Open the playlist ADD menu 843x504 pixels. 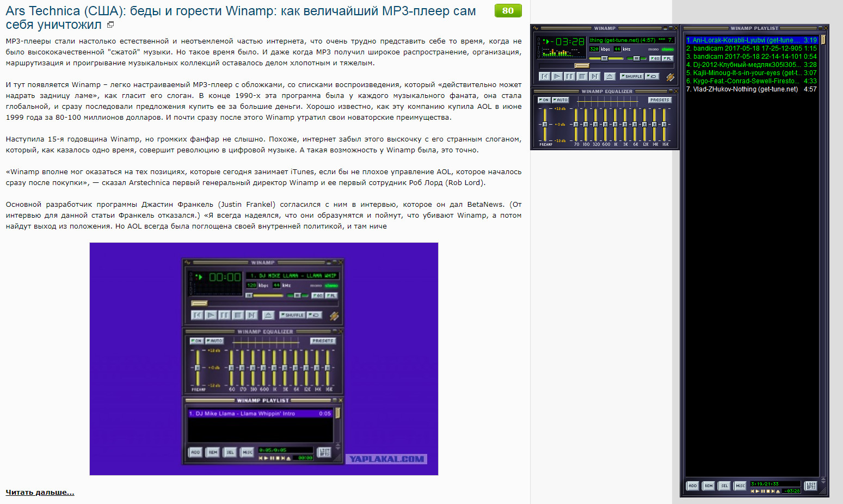692,485
